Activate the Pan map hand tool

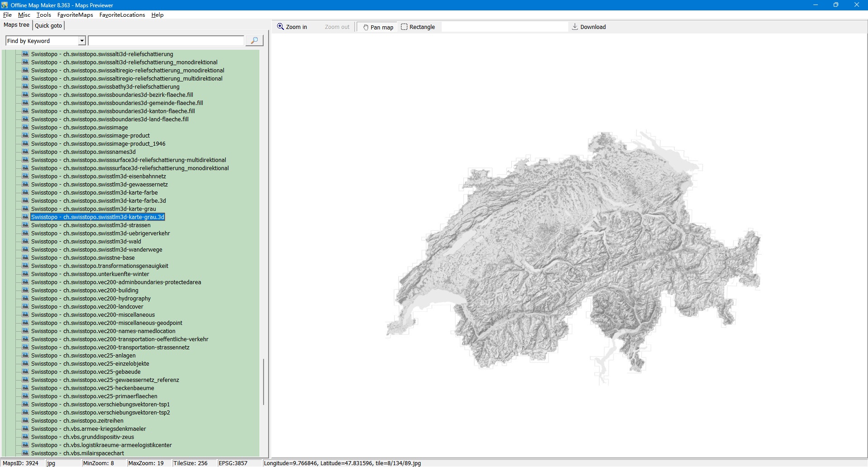(378, 27)
